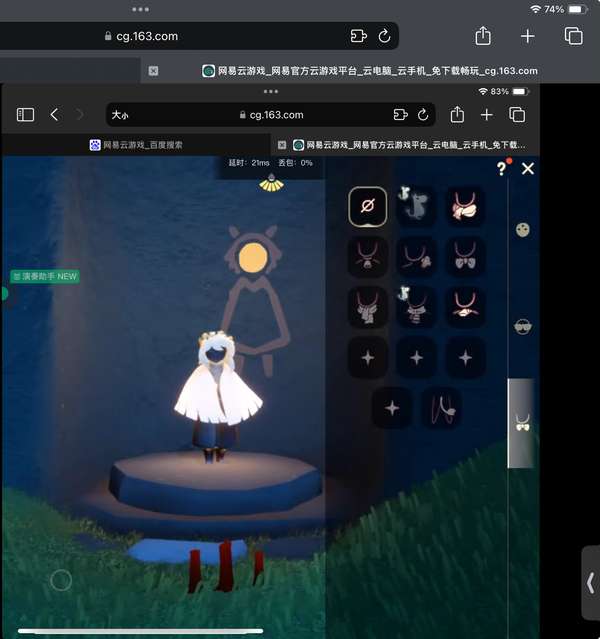Viewport: 600px width, 639px height.
Task: Switch to the glasses face accessory category
Action: point(523,326)
